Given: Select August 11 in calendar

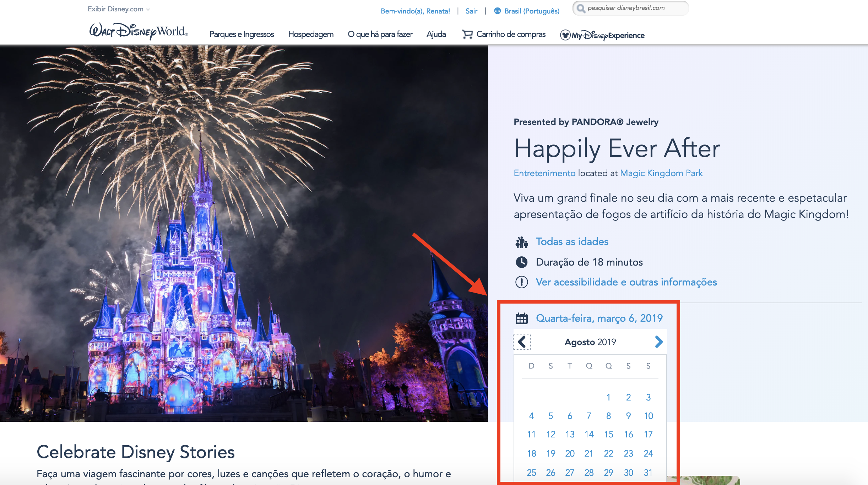Looking at the screenshot, I should click(x=531, y=434).
